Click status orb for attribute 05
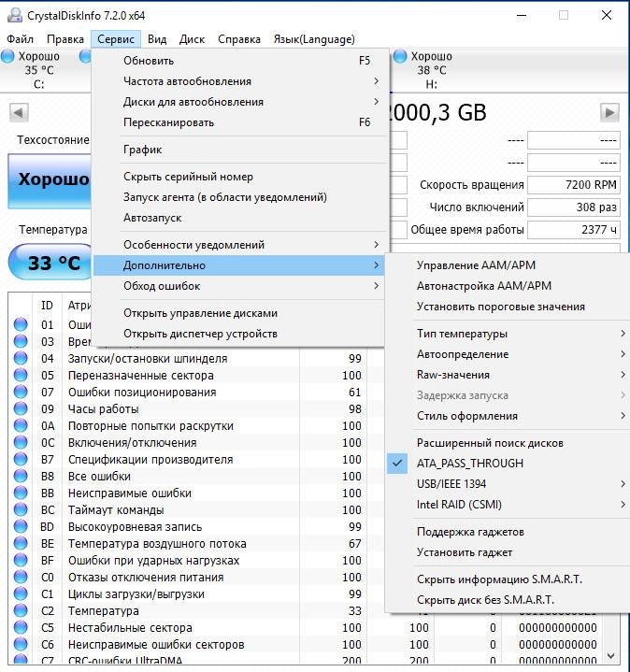The width and height of the screenshot is (630, 672). tap(21, 375)
